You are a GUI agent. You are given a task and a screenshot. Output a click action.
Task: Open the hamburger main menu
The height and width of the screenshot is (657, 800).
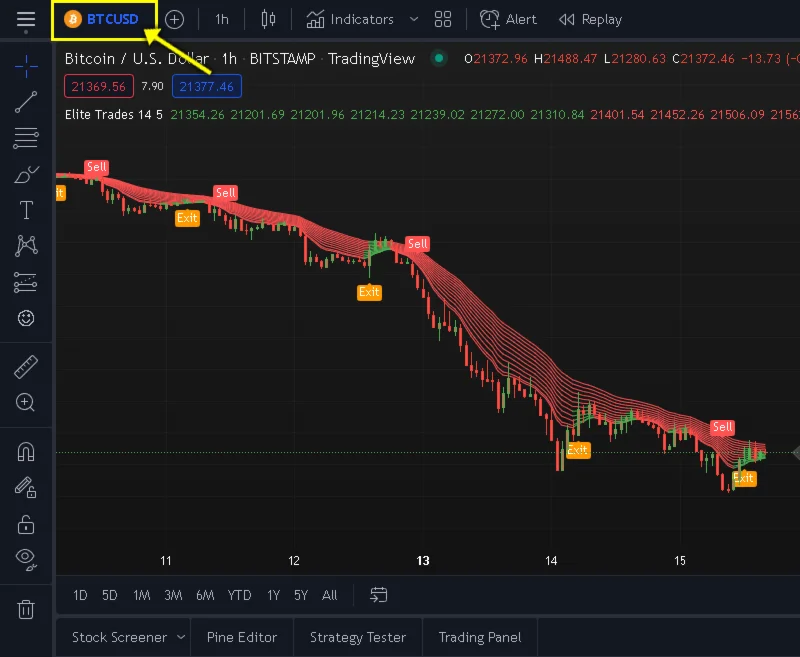[x=26, y=20]
